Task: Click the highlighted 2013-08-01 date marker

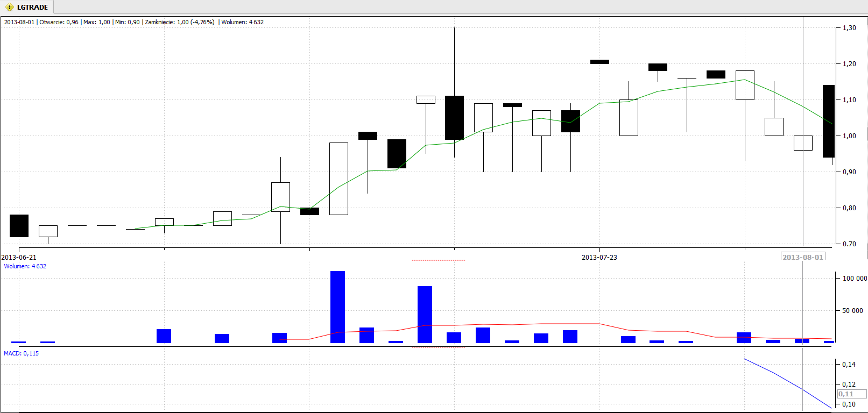Action: [802, 257]
